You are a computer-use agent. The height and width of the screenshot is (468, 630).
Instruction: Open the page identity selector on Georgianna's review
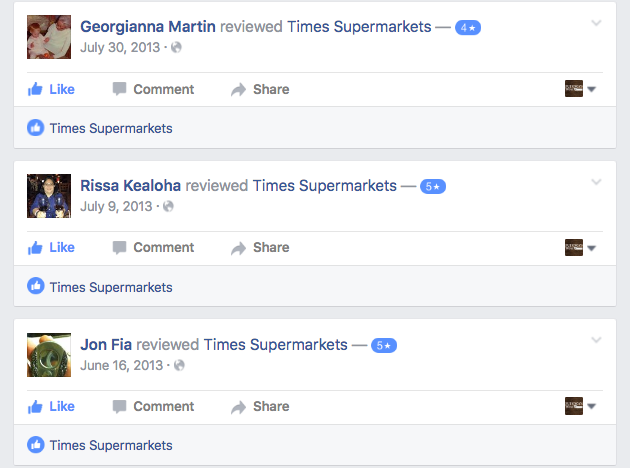[x=580, y=89]
